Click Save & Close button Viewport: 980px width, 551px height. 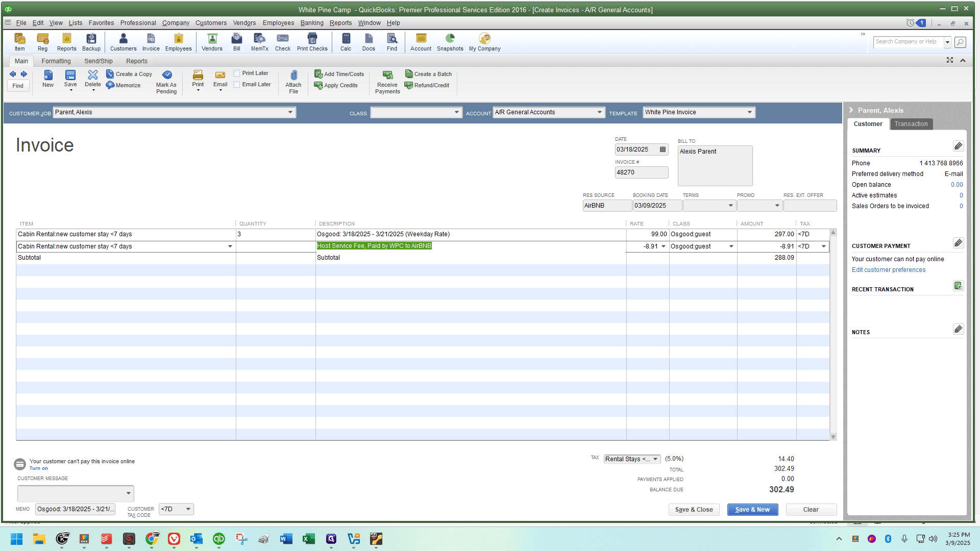tap(694, 510)
